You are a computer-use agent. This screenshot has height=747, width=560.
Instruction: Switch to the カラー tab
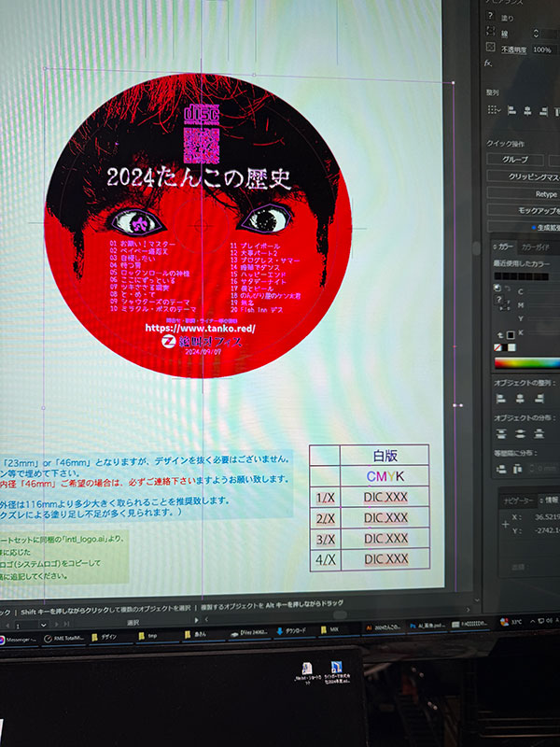[x=506, y=247]
